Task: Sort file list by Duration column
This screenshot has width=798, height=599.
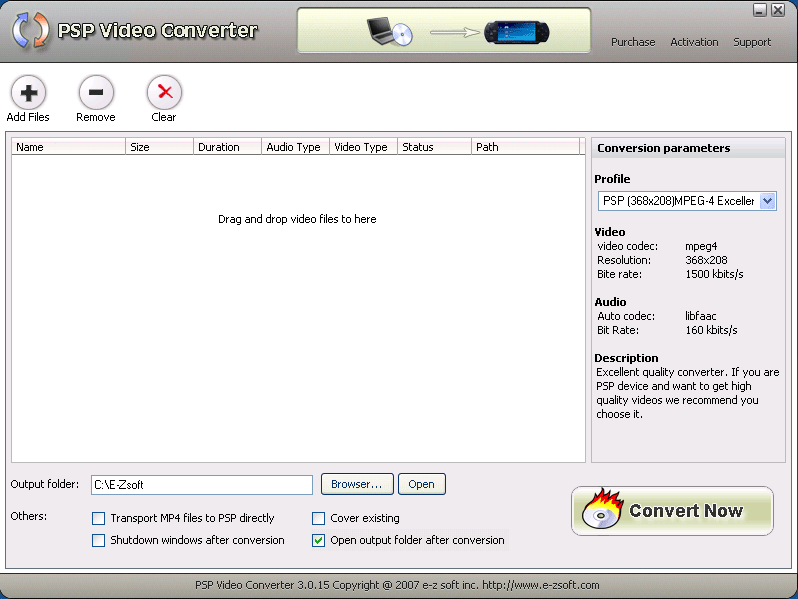Action: tap(227, 147)
